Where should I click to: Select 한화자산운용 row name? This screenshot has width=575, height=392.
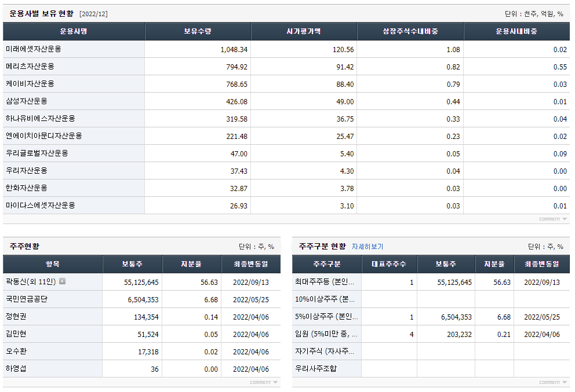(27, 188)
